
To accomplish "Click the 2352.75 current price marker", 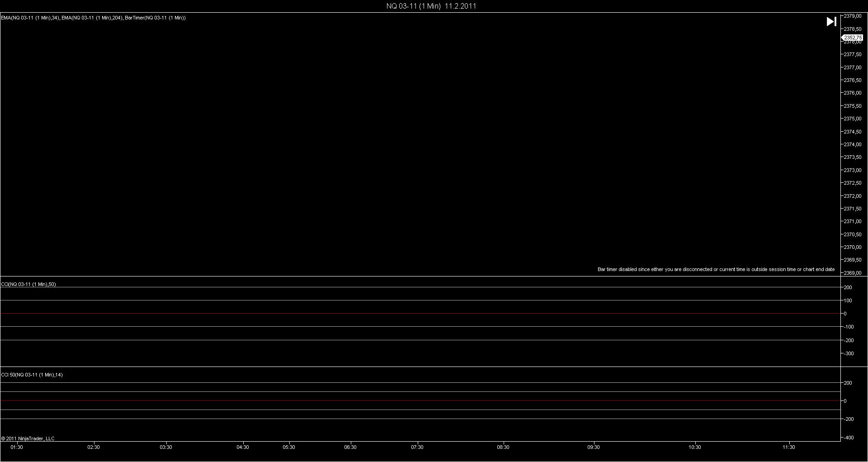I will (x=853, y=38).
